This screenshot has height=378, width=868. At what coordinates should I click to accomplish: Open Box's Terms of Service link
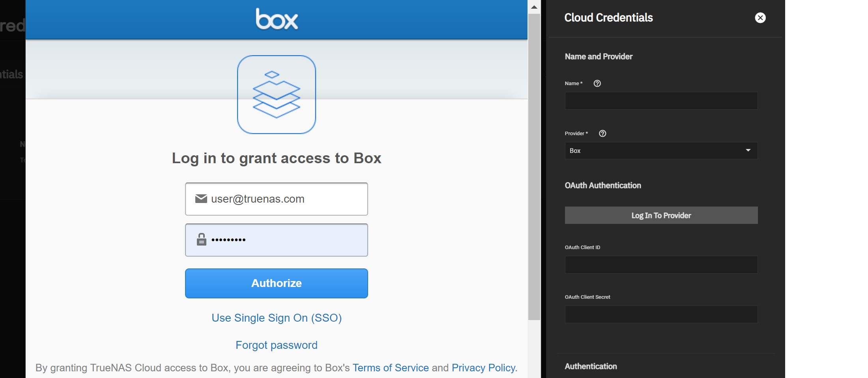[x=391, y=368]
